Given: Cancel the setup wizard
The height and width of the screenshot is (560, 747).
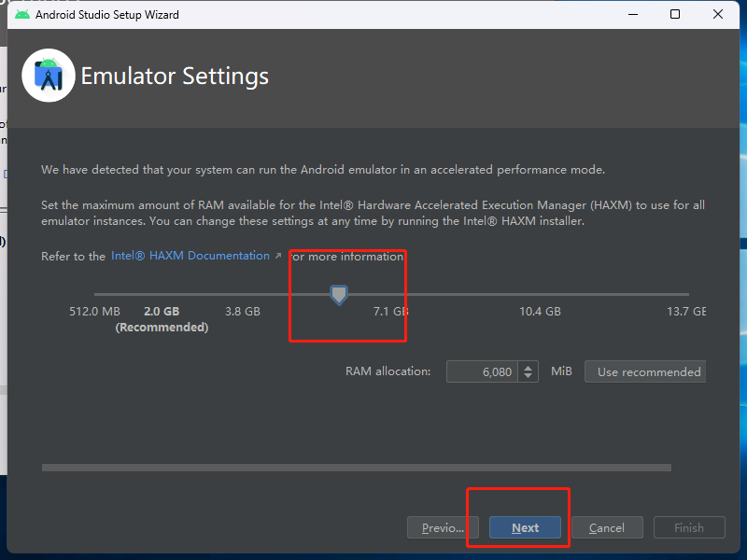Looking at the screenshot, I should (x=607, y=528).
